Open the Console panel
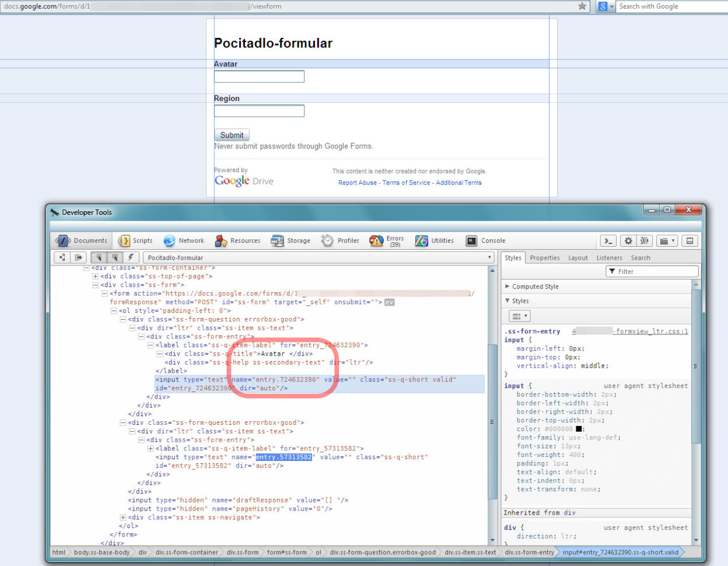This screenshot has width=728, height=566. (x=485, y=240)
